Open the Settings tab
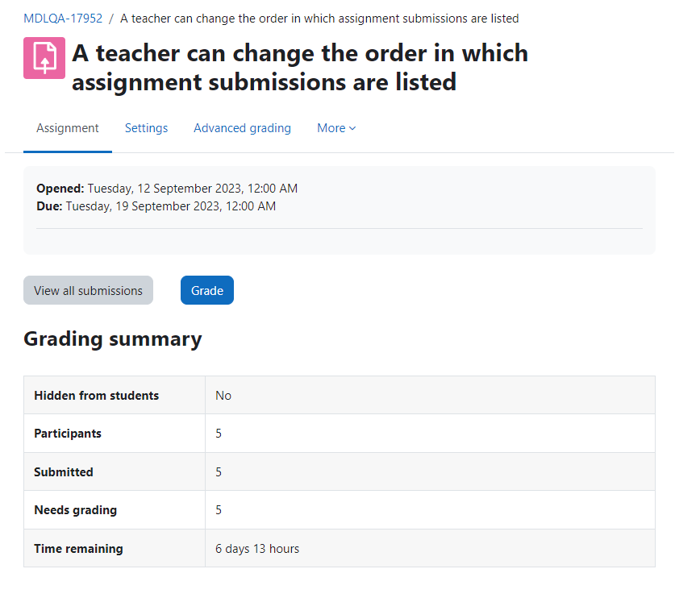The width and height of the screenshot is (700, 598). tap(146, 128)
